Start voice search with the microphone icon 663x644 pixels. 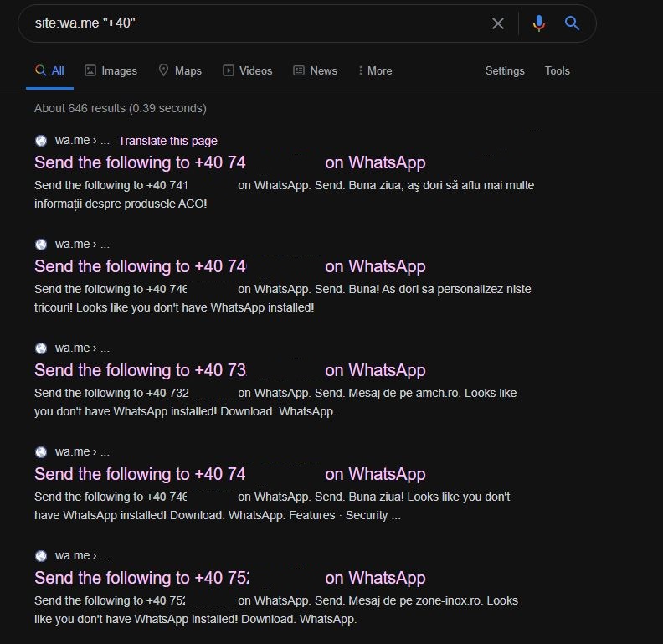pyautogui.click(x=539, y=23)
